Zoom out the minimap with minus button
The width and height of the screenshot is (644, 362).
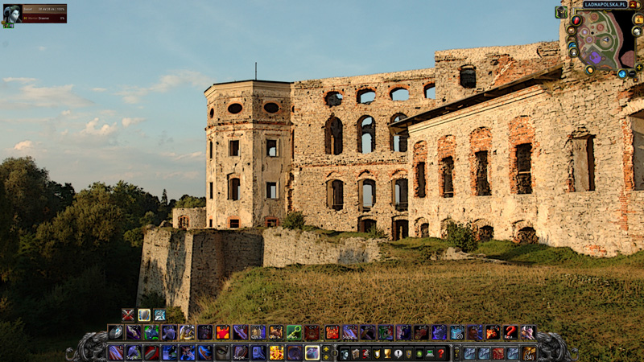pyautogui.click(x=633, y=74)
